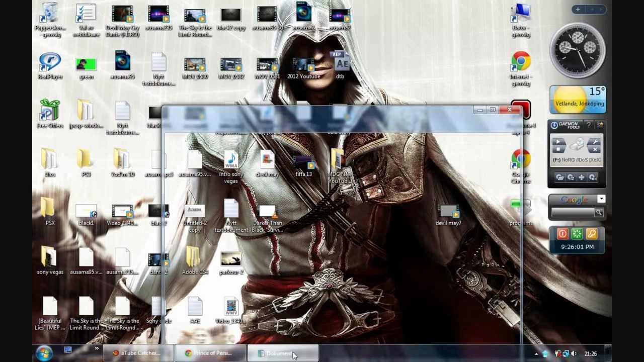This screenshot has width=644, height=362.
Task: Select the devil may7 video file
Action: 448,215
